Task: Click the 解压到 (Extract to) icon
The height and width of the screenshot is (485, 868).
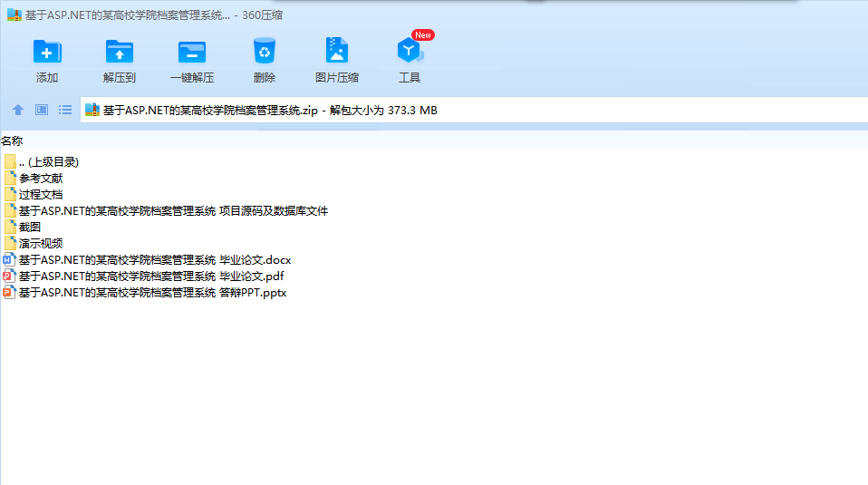Action: [x=120, y=52]
